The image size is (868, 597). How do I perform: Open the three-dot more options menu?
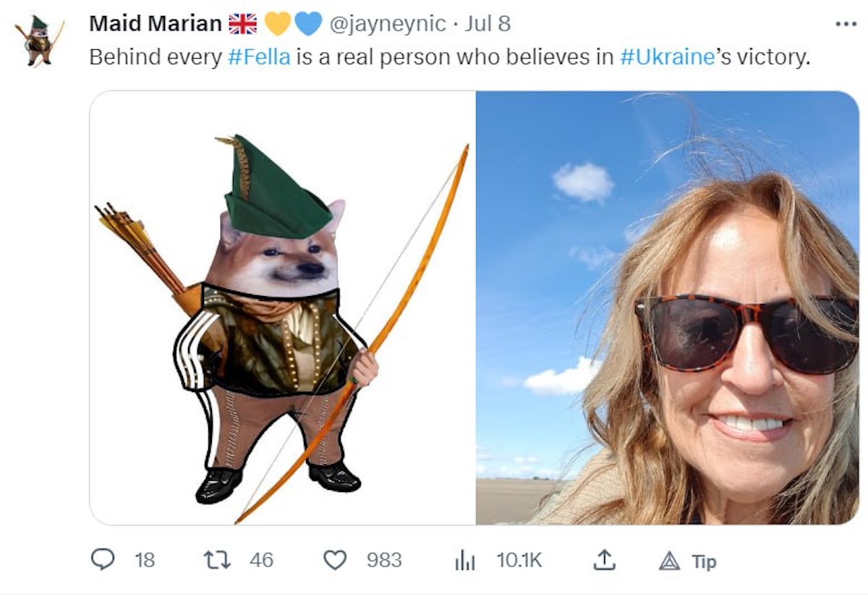pyautogui.click(x=845, y=24)
